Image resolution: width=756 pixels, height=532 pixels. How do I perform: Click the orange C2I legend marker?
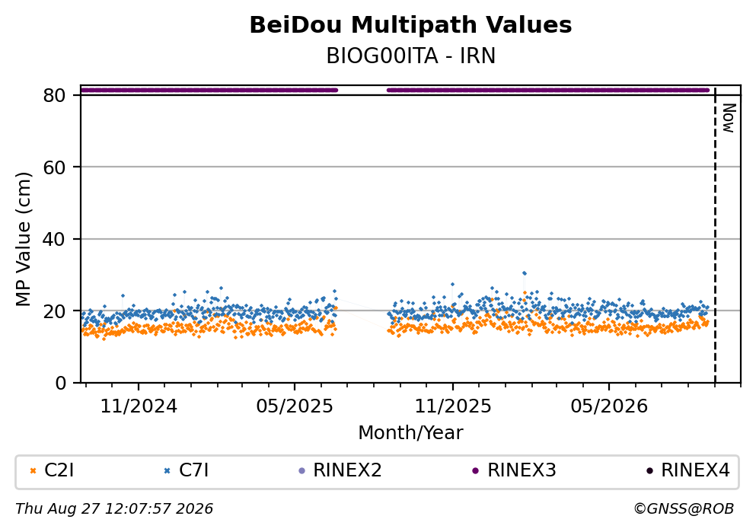pyautogui.click(x=33, y=471)
